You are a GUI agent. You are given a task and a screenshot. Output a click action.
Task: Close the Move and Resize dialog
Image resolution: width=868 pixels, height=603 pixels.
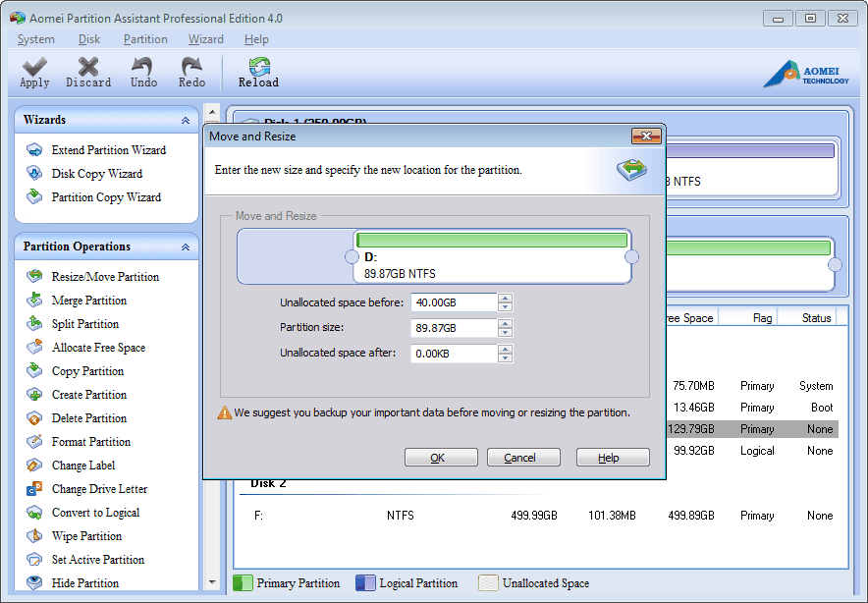tap(646, 136)
